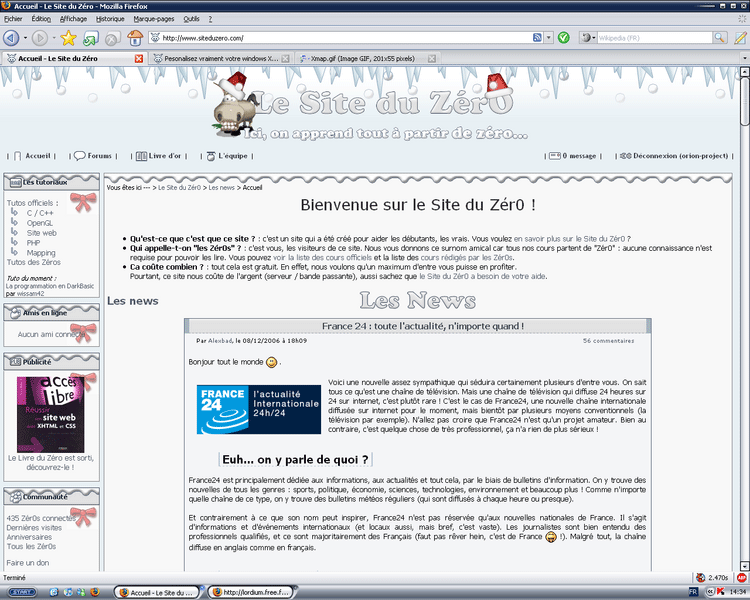Open the Tous les Zér0s link
This screenshot has height=600, width=750.
(31, 546)
